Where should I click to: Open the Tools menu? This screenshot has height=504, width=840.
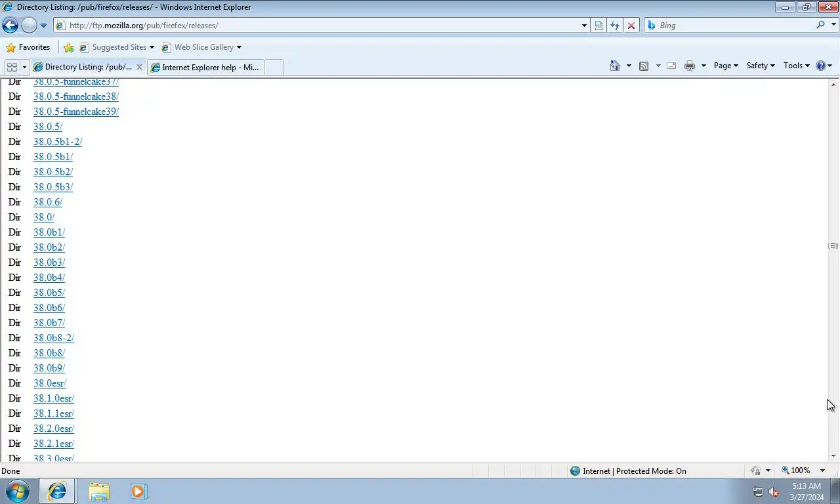pyautogui.click(x=797, y=66)
